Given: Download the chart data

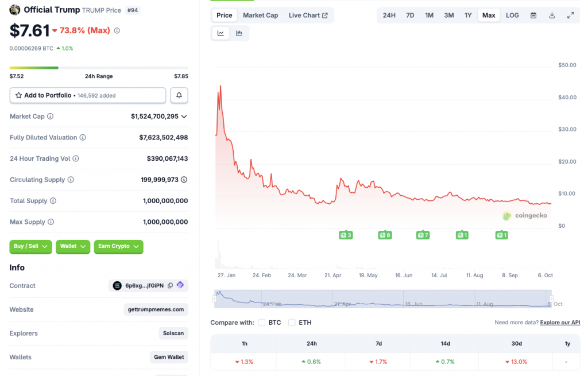Looking at the screenshot, I should pos(552,15).
